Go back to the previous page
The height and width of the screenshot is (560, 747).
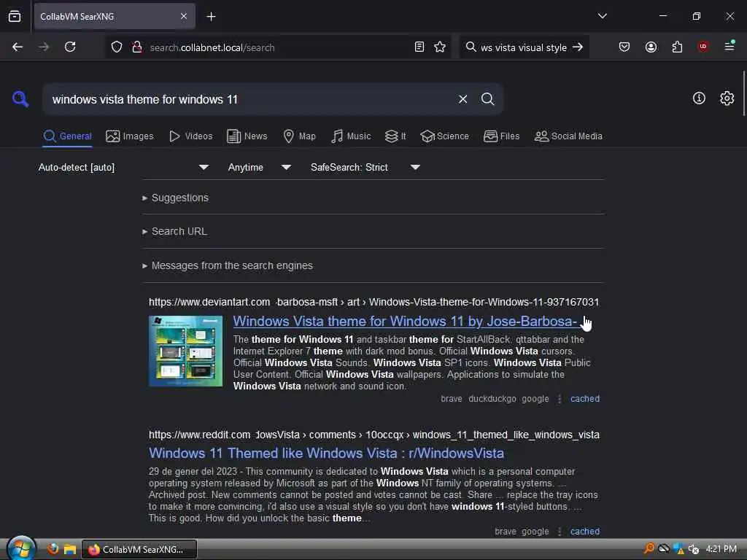pyautogui.click(x=18, y=47)
